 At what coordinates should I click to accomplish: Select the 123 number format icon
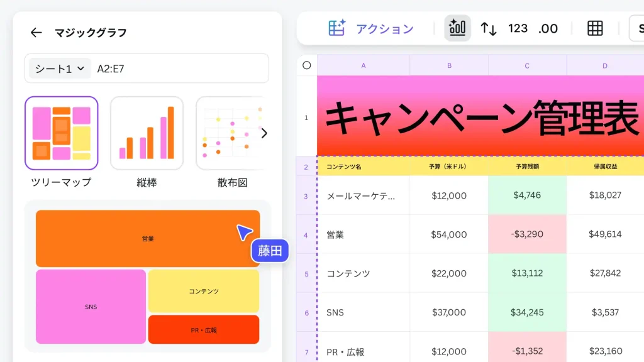(518, 28)
